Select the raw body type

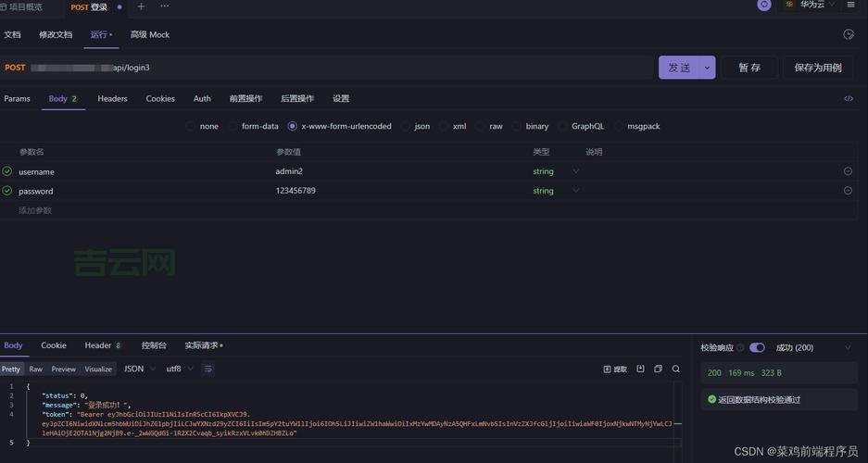490,126
